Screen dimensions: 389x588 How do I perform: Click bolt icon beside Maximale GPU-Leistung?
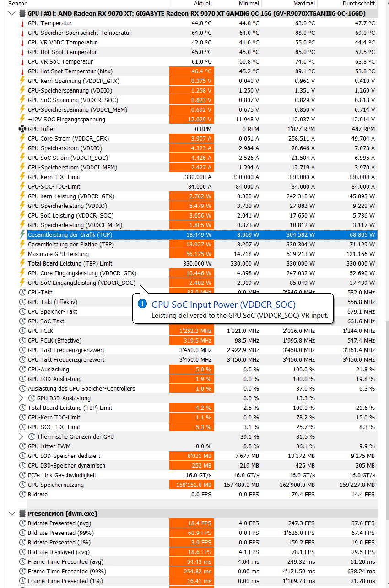coord(22,254)
